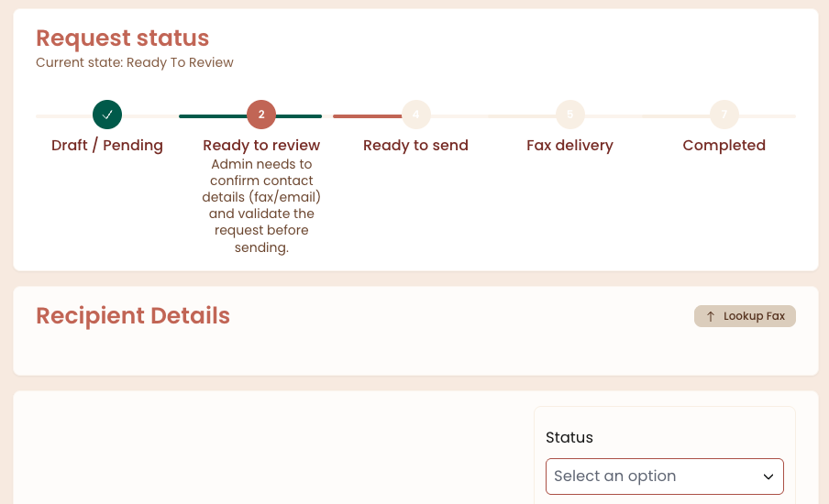Click the green progress line before step 2
This screenshot has height=504, width=829.
[213, 116]
